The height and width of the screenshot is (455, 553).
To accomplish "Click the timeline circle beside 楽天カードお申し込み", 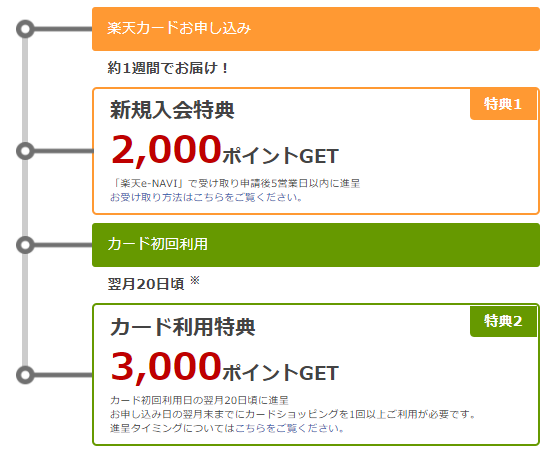I will 25,29.
